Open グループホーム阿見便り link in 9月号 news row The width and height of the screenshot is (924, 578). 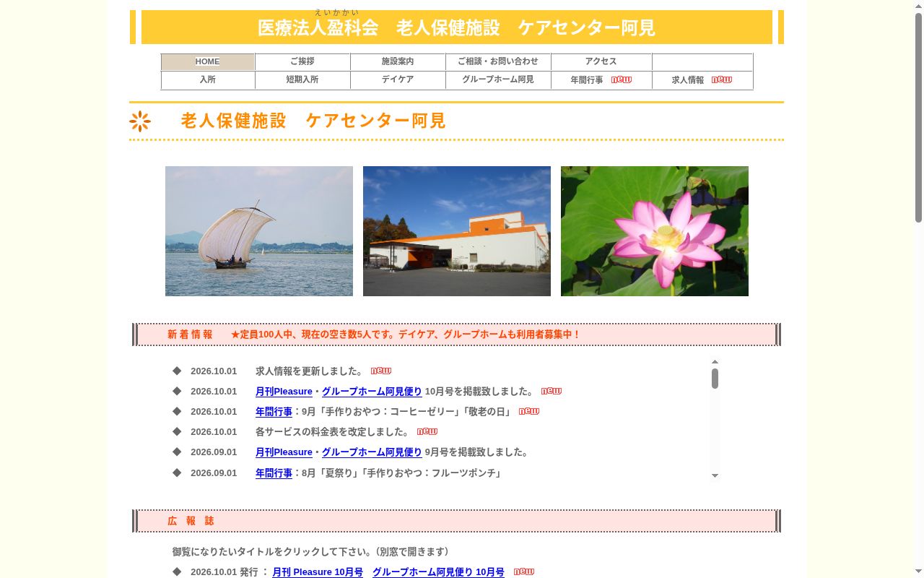[372, 452]
